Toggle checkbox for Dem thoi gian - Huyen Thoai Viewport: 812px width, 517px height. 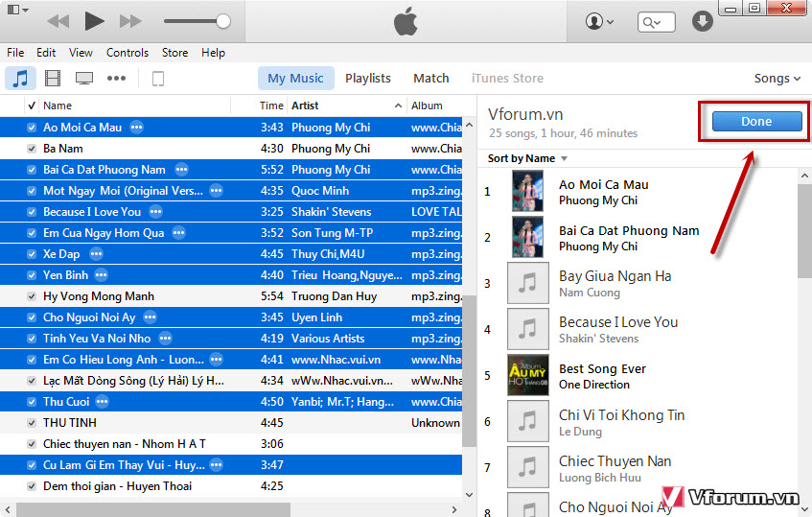coord(32,486)
